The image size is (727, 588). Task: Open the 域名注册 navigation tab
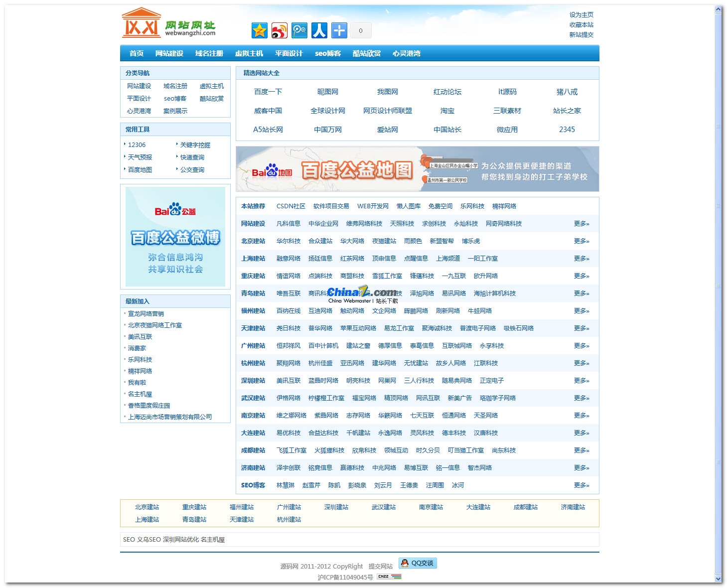pyautogui.click(x=209, y=53)
